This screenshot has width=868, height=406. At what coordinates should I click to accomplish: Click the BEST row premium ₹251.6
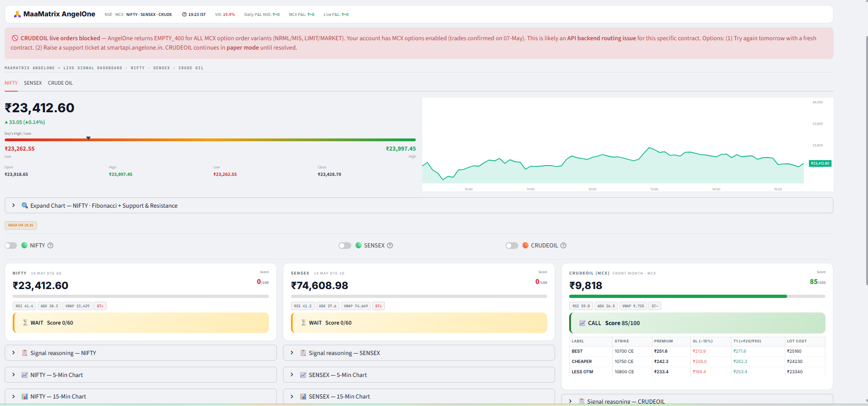point(661,351)
